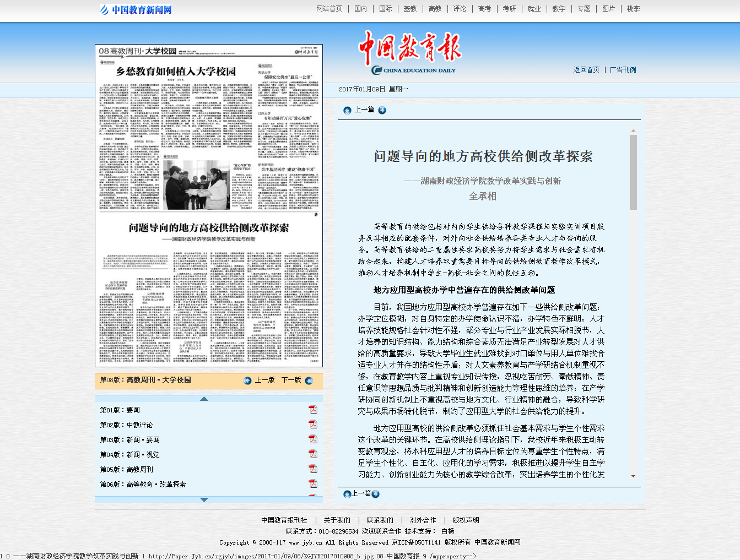Open PDF icon for 第05版 高教周刊

click(x=312, y=469)
